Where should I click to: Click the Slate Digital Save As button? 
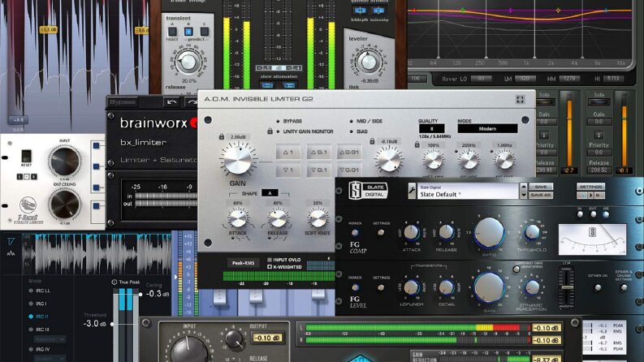[x=540, y=196]
